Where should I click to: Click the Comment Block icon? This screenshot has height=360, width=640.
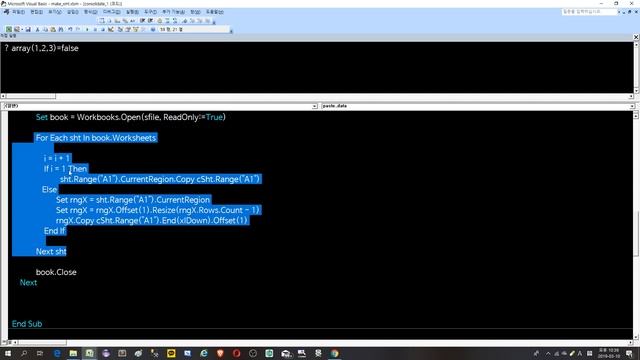click(167, 21)
